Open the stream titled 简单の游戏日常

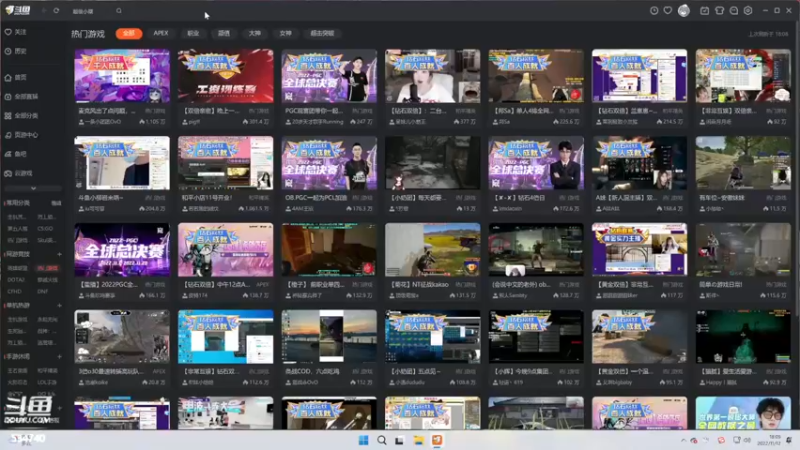pyautogui.click(x=743, y=249)
